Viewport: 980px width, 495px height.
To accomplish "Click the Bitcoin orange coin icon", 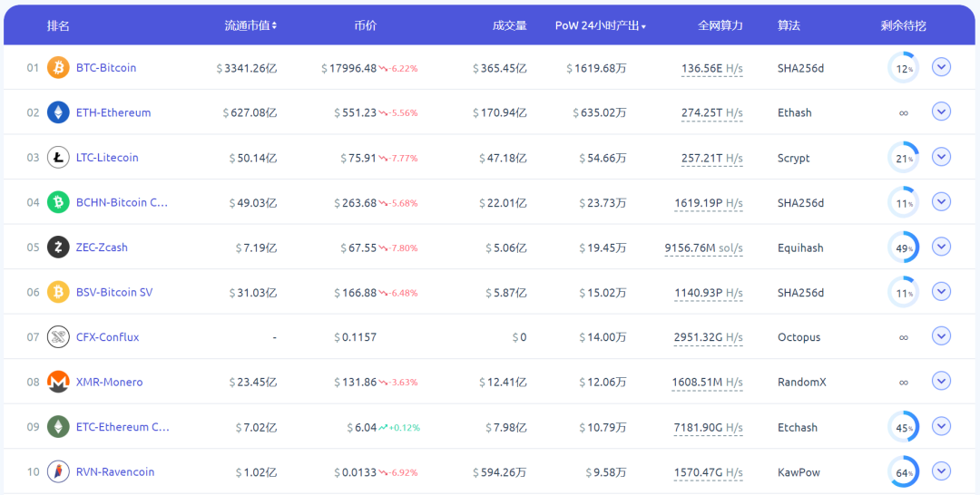I will tap(58, 67).
